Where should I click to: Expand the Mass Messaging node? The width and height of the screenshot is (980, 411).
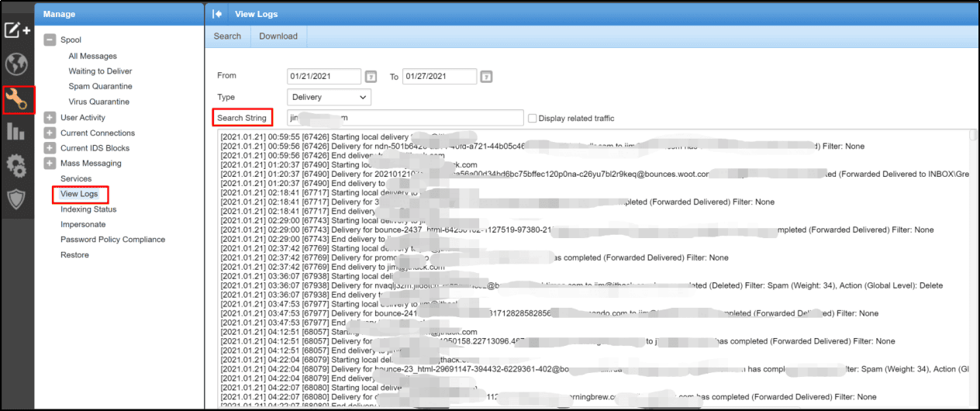50,163
